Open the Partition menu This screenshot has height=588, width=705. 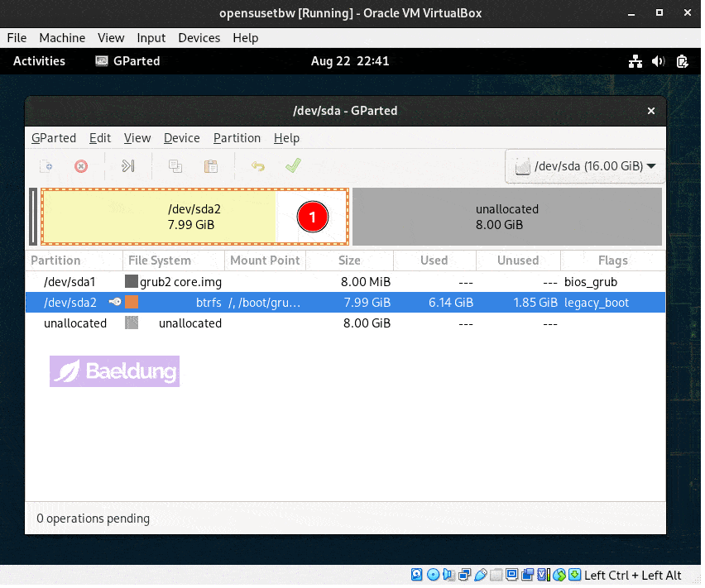pyautogui.click(x=237, y=138)
